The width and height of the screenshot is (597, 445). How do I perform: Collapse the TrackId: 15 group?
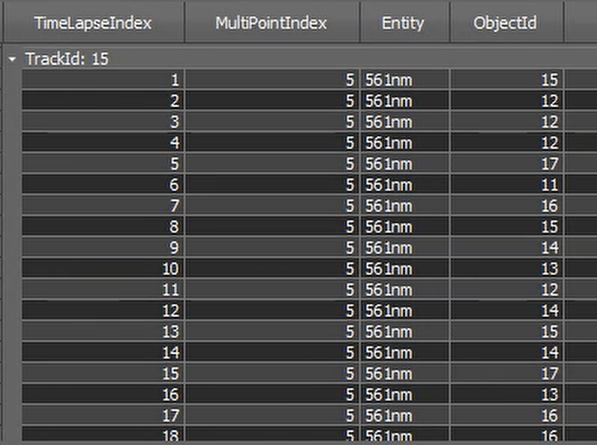[12, 59]
